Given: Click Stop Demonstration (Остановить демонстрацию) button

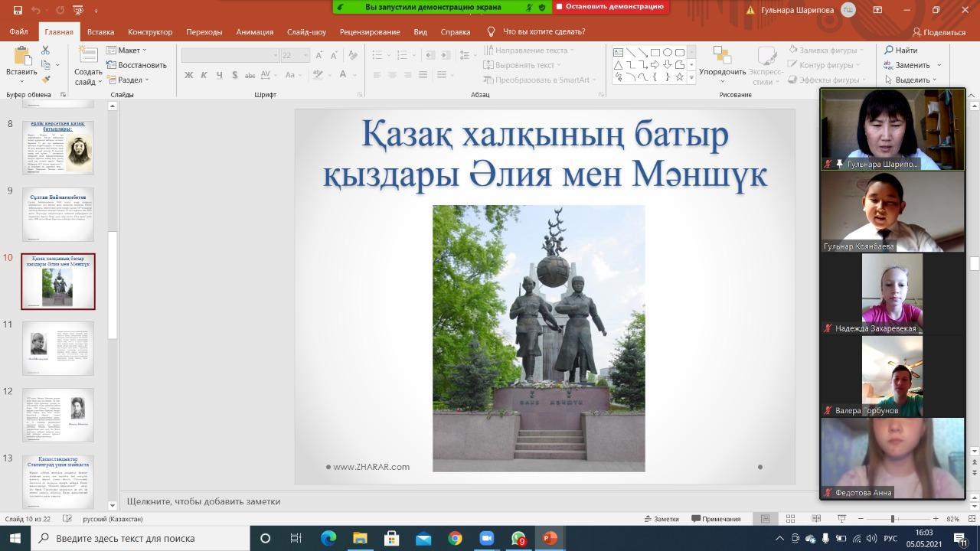Looking at the screenshot, I should coord(610,7).
